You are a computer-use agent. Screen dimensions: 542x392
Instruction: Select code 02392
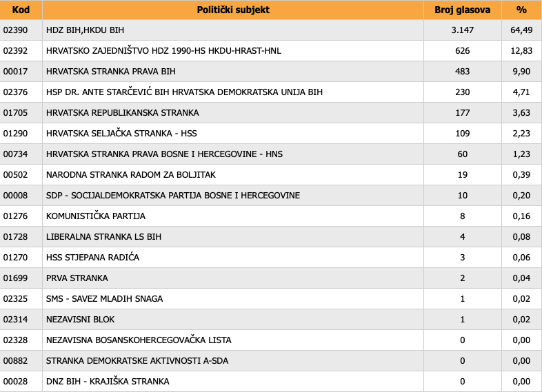pyautogui.click(x=15, y=51)
